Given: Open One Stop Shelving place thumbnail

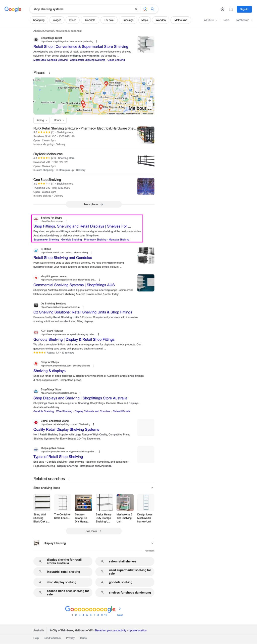Looking at the screenshot, I should point(146,186).
